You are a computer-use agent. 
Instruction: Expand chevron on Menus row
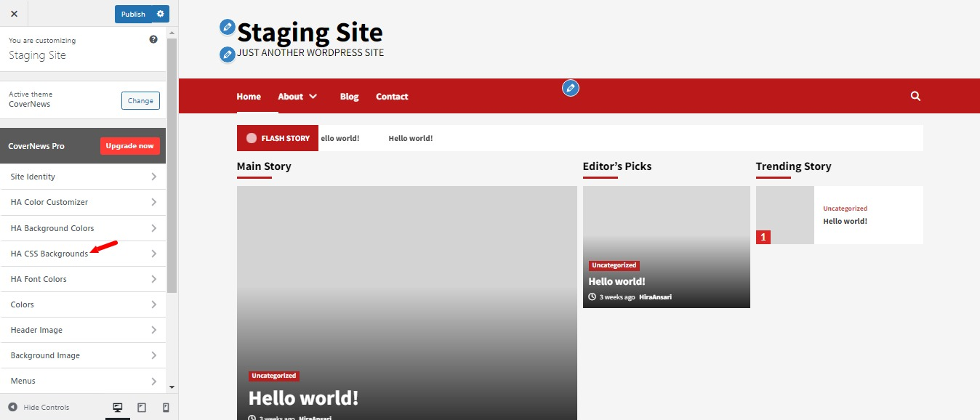pos(153,381)
